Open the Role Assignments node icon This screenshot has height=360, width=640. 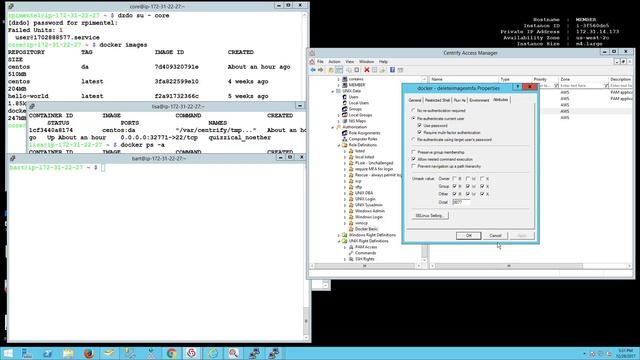click(344, 133)
